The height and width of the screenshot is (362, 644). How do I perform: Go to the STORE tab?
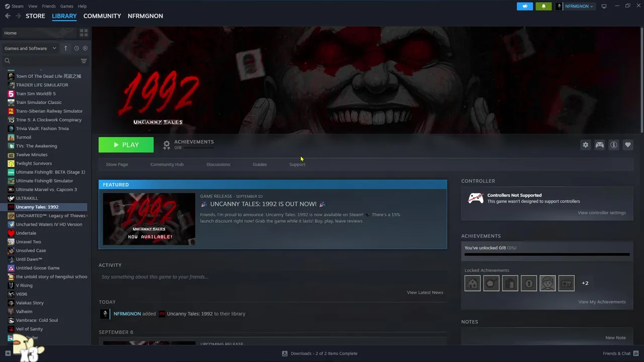[35, 16]
